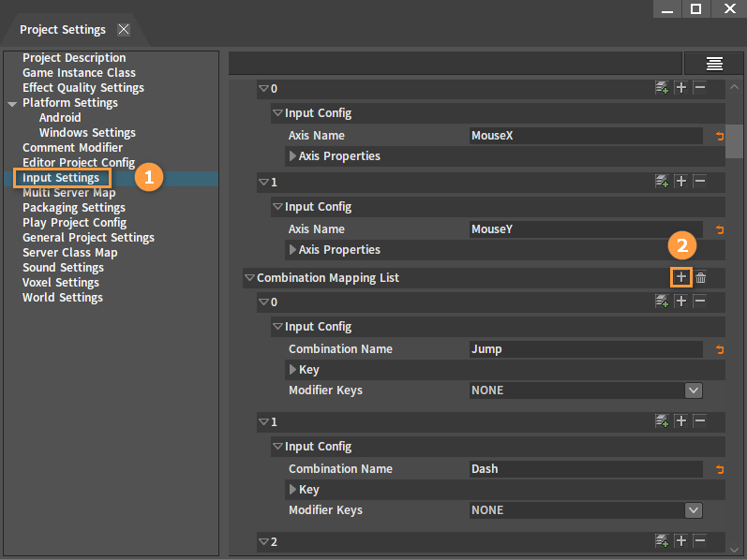Insert element at combination entry 2

681,541
